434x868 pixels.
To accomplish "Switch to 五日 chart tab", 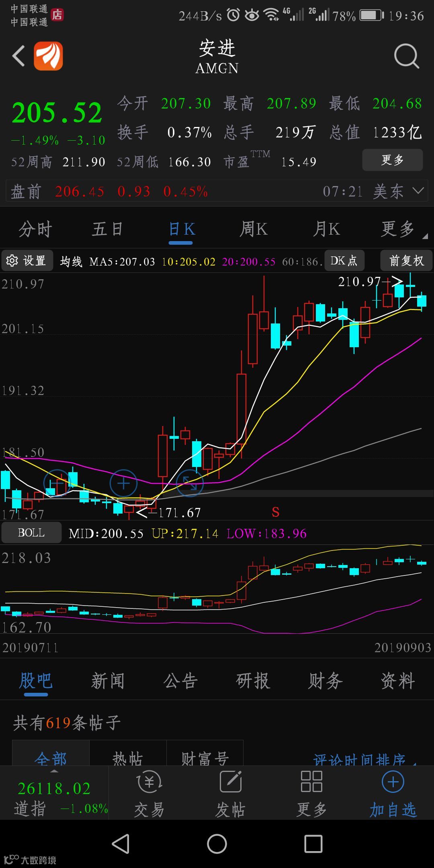I will (x=107, y=229).
